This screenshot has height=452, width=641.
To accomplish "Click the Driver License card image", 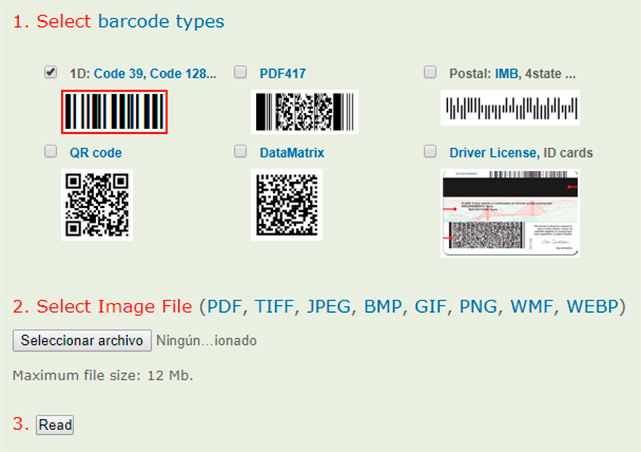I will coord(511,213).
